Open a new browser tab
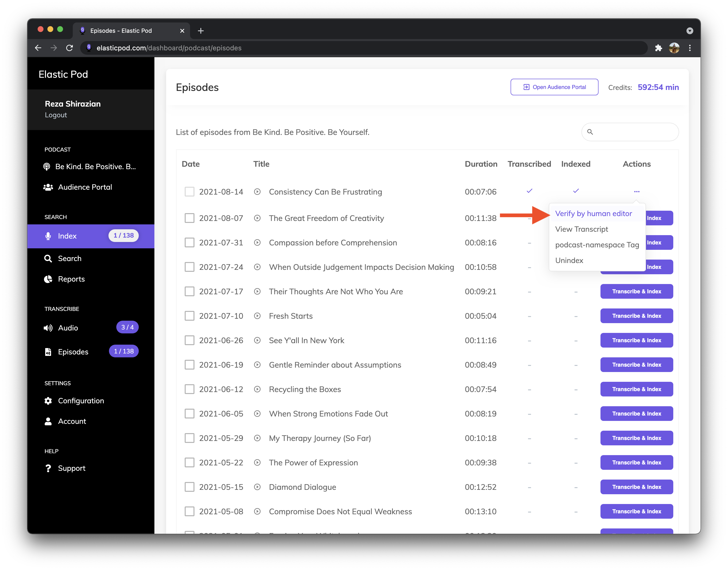 tap(200, 31)
